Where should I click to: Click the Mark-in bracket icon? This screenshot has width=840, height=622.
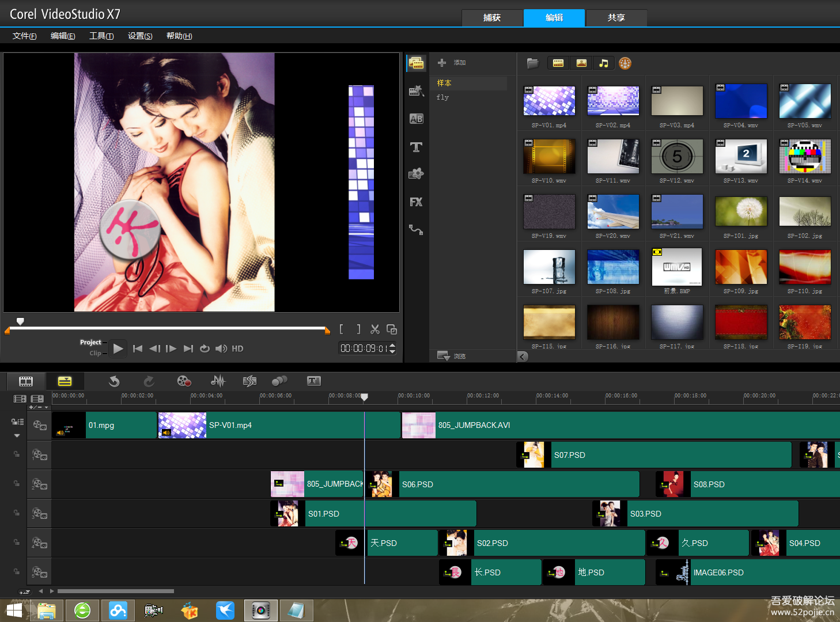pyautogui.click(x=342, y=329)
